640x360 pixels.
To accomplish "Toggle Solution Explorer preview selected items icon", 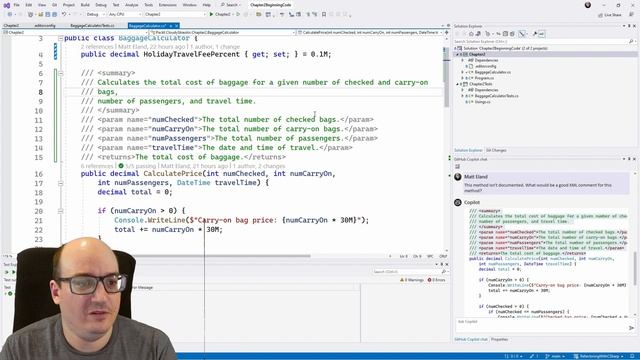I will (542, 34).
